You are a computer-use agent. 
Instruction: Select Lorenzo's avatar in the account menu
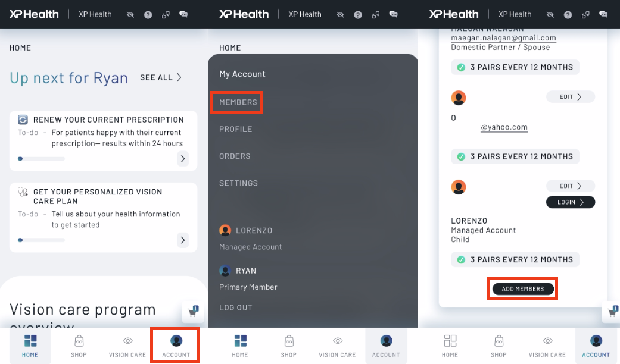point(225,230)
